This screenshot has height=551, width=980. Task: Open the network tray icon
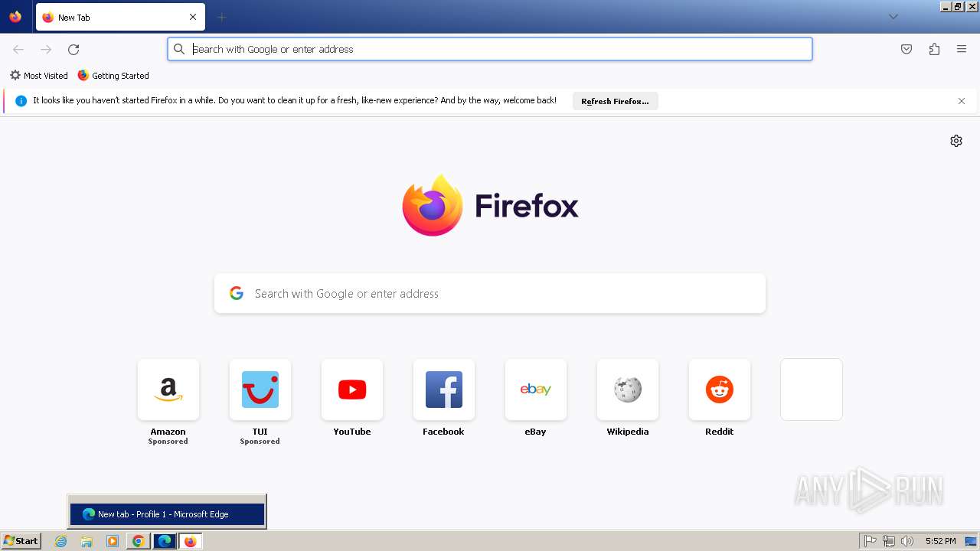coord(889,541)
